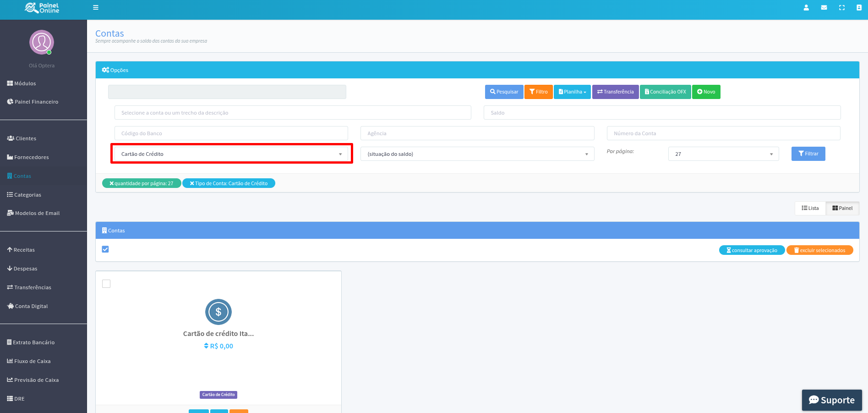Click the Conciliação OFX button
The width and height of the screenshot is (868, 413).
tap(665, 92)
